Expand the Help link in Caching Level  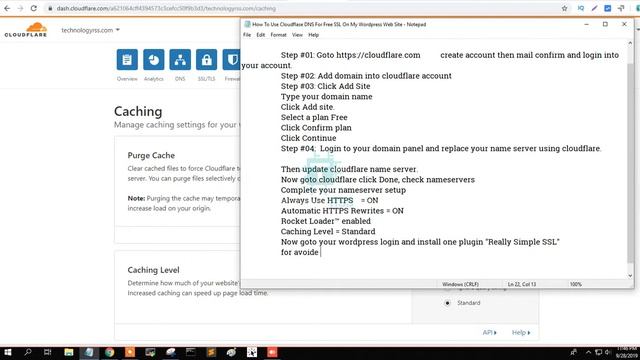[x=521, y=333]
